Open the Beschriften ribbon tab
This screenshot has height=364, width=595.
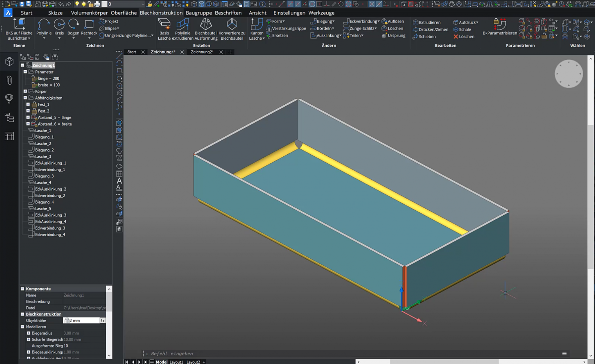[228, 13]
